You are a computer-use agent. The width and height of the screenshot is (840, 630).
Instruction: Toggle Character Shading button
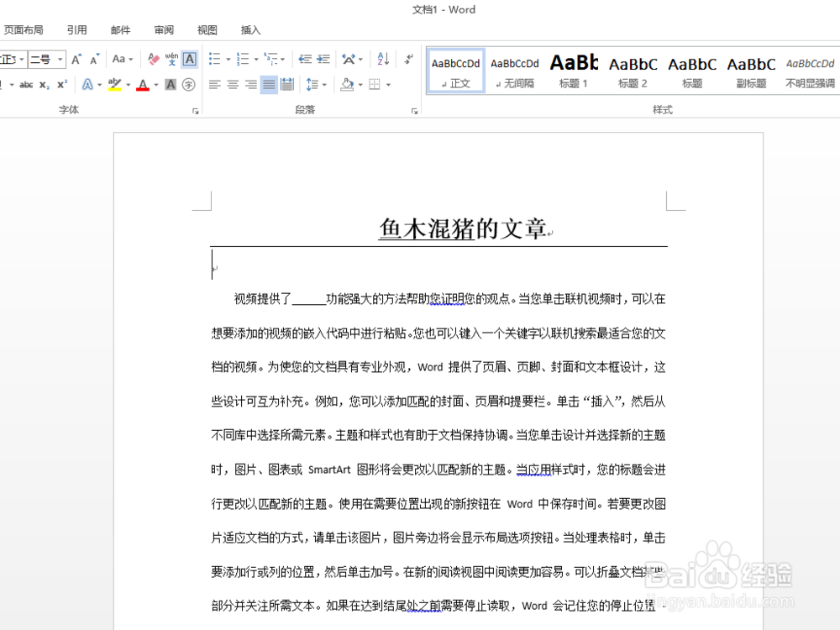[x=171, y=85]
